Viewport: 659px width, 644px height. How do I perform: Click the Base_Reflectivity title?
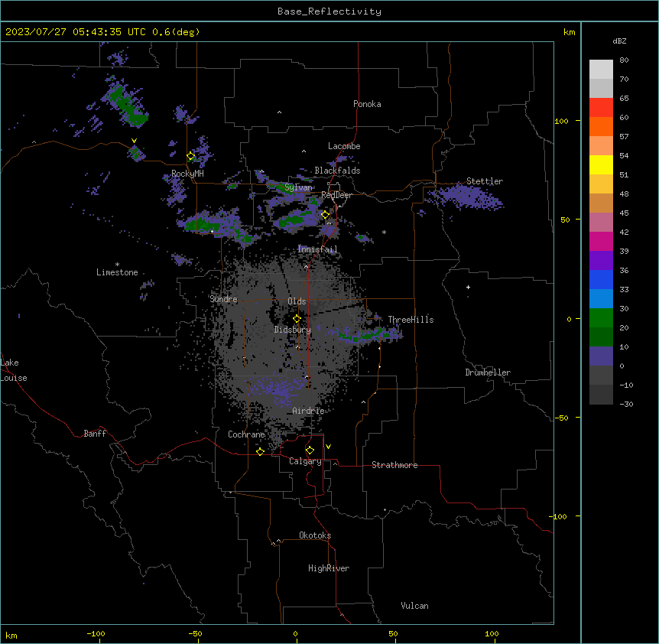pos(329,11)
